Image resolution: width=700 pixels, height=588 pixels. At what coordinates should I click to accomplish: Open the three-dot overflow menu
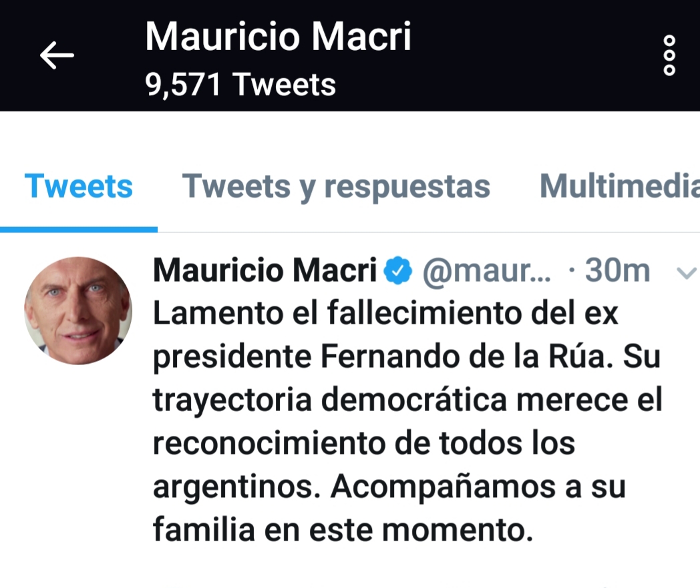coord(669,55)
